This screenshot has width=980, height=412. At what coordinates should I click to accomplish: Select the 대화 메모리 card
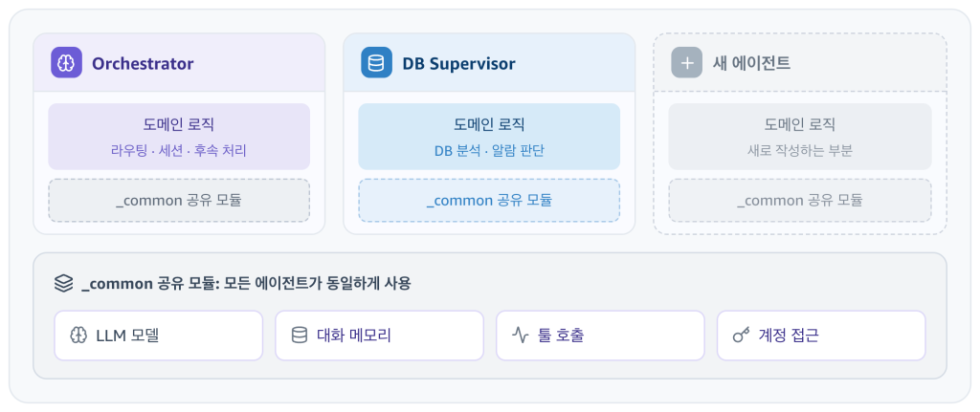379,336
